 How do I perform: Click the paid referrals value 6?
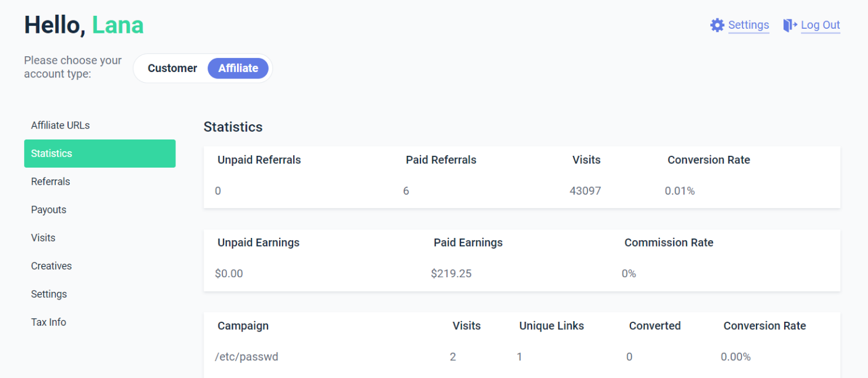406,191
